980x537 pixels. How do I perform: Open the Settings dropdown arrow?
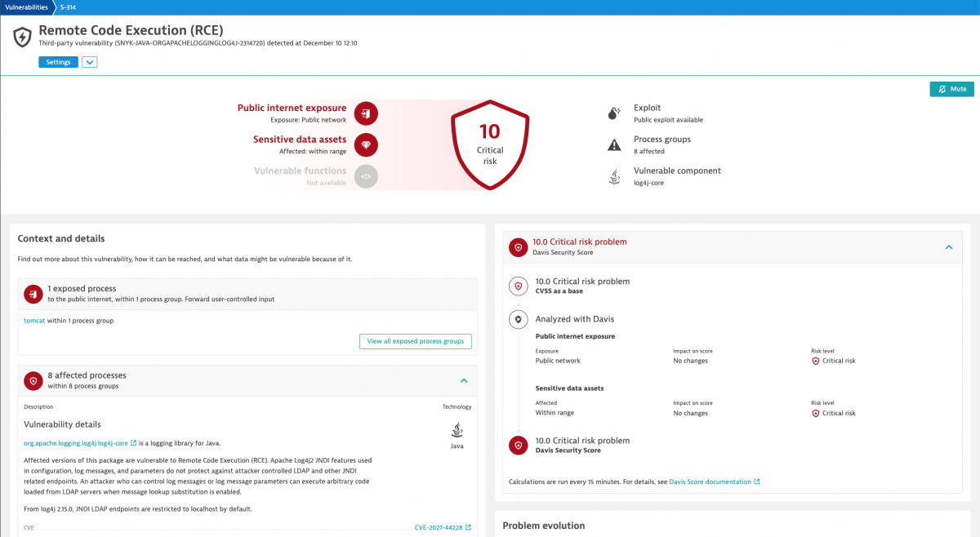click(x=89, y=61)
